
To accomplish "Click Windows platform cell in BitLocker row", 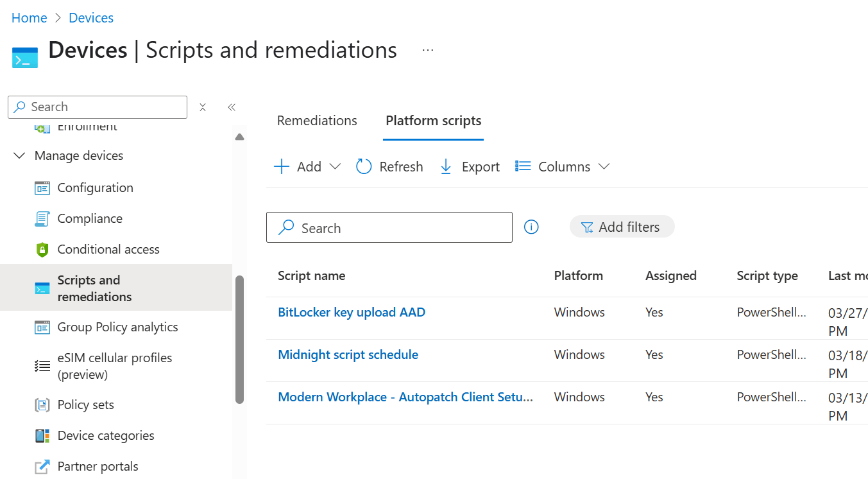I will (579, 313).
